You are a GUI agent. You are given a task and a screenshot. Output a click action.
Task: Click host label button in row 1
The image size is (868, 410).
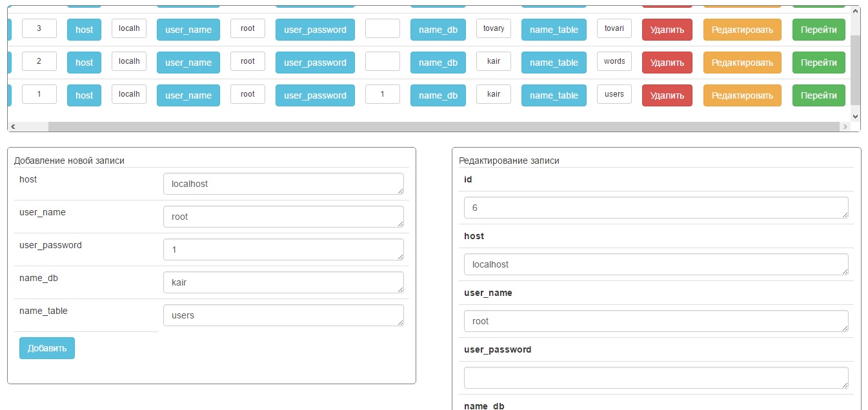point(84,95)
